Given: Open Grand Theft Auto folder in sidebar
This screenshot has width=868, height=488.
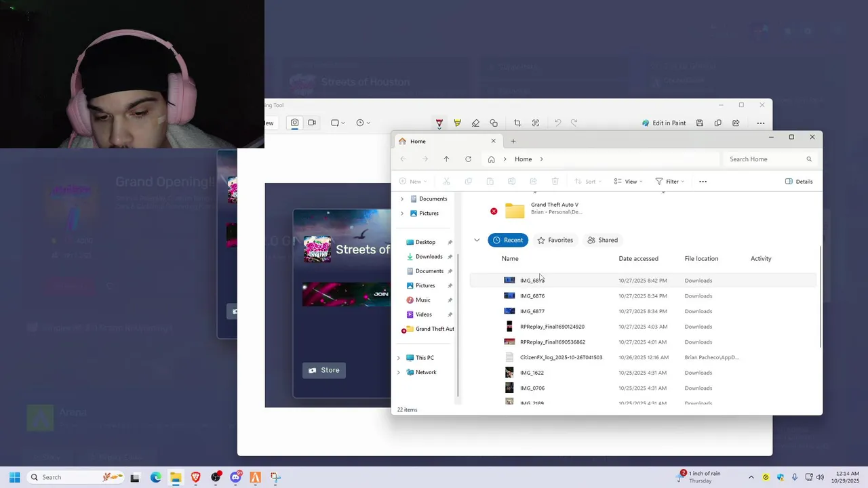Looking at the screenshot, I should pyautogui.click(x=429, y=329).
